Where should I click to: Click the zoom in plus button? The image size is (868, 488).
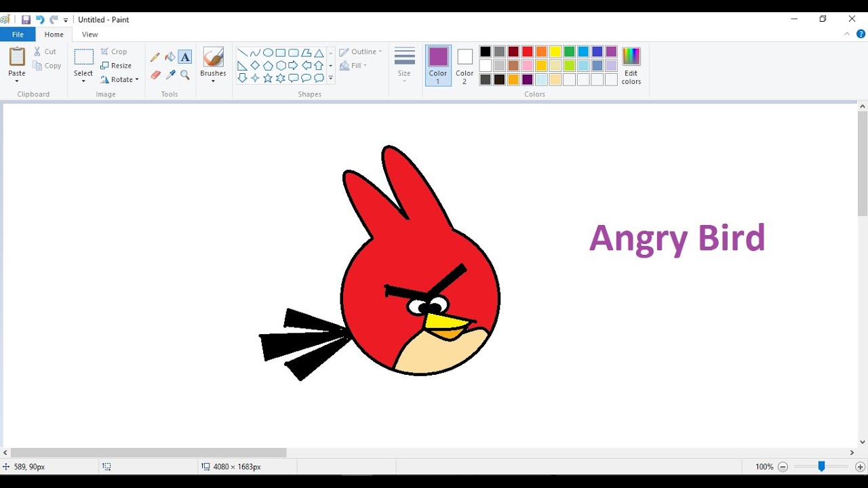point(860,466)
